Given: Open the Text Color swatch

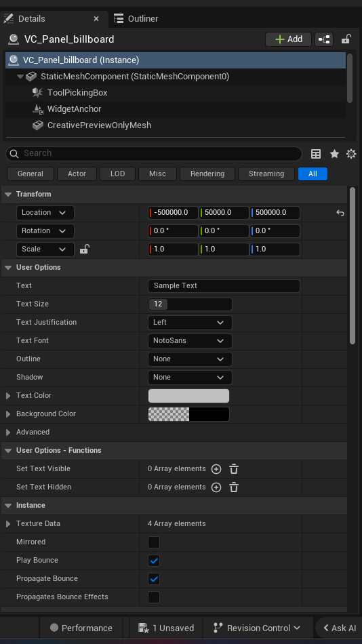Looking at the screenshot, I should pyautogui.click(x=188, y=395).
